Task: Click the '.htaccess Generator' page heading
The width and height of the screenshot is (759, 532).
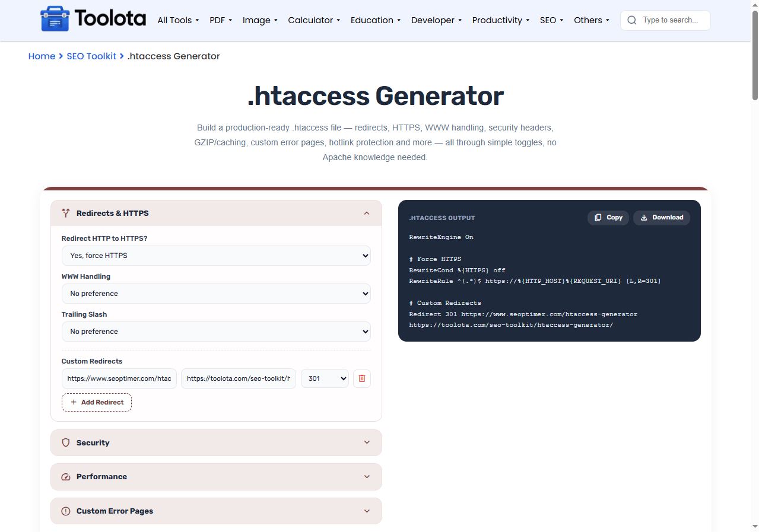Action: tap(376, 96)
